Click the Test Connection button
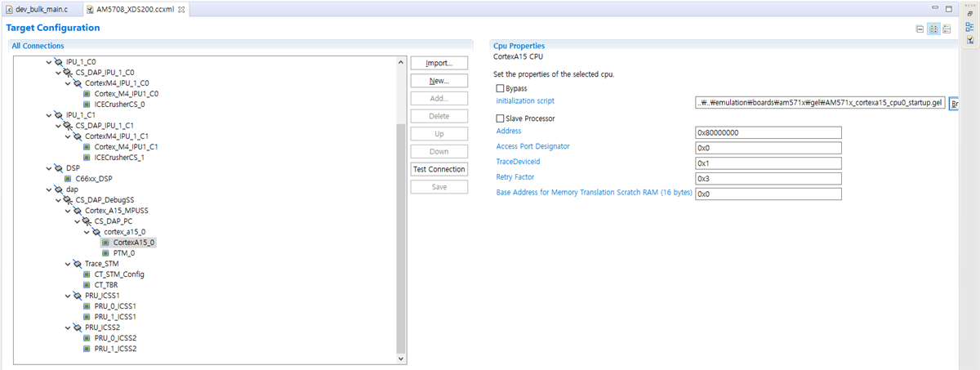This screenshot has width=980, height=370. point(439,170)
